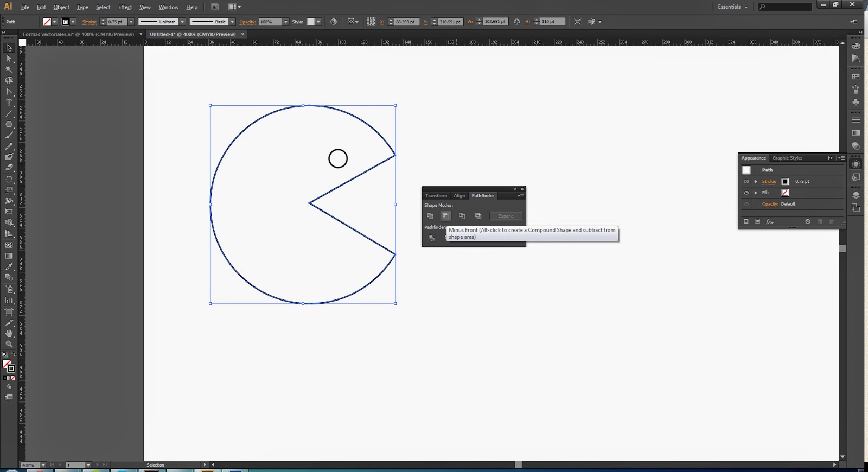Toggle Fill visibility eye in Appearance
Screen dimensions: 868x472
746,193
